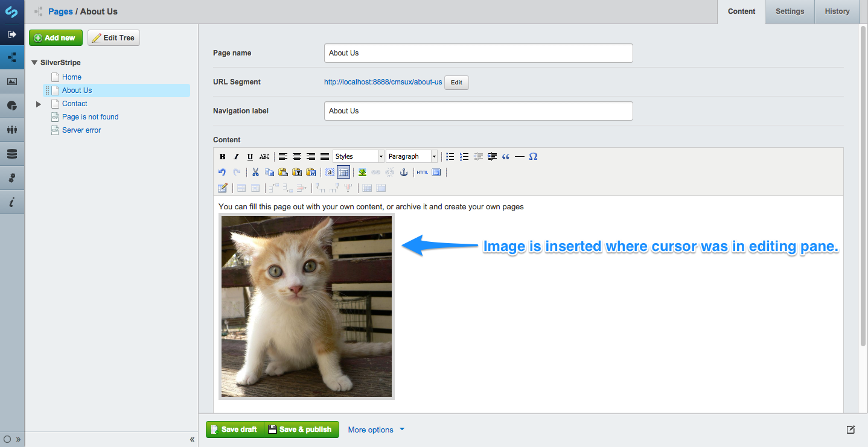
Task: Insert an image into the content editor
Action: point(362,172)
